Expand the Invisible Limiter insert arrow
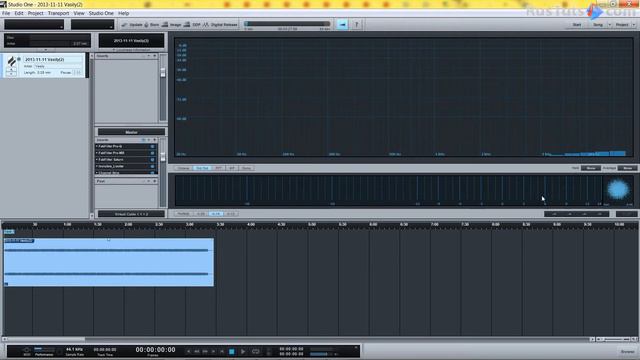The image size is (640, 360). click(97, 166)
